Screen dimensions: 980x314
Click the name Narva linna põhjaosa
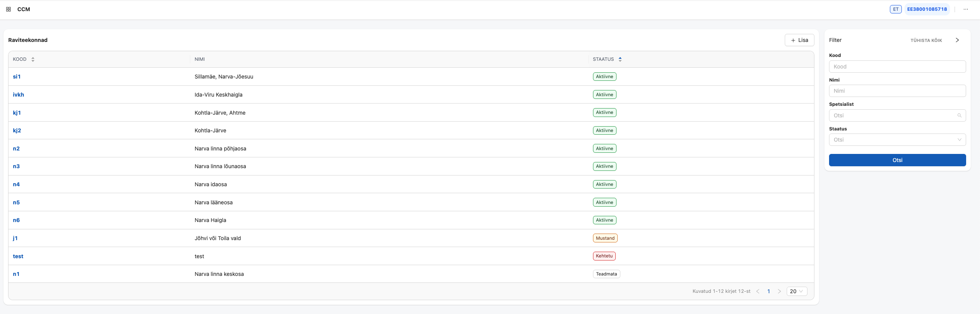[220, 149]
